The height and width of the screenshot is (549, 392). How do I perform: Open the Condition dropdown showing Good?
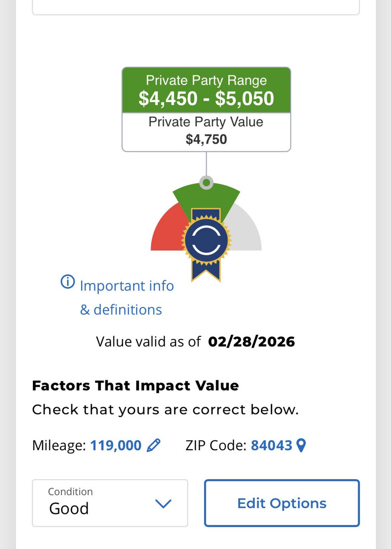point(110,503)
